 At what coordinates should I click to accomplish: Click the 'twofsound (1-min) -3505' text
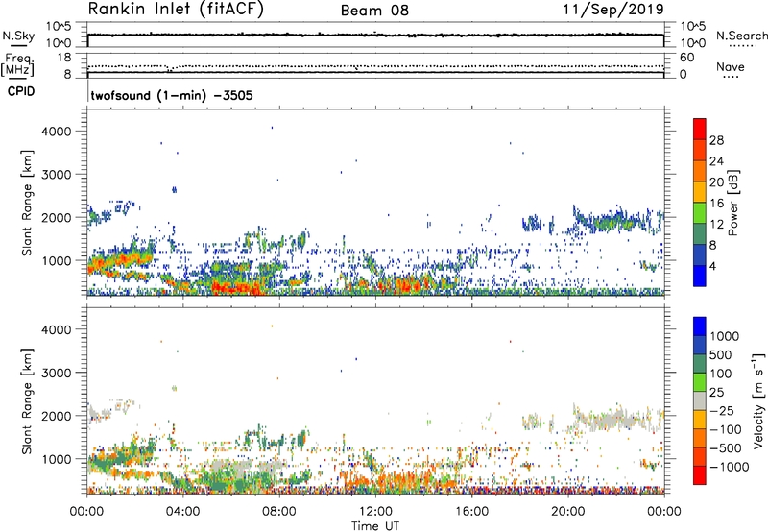[172, 95]
